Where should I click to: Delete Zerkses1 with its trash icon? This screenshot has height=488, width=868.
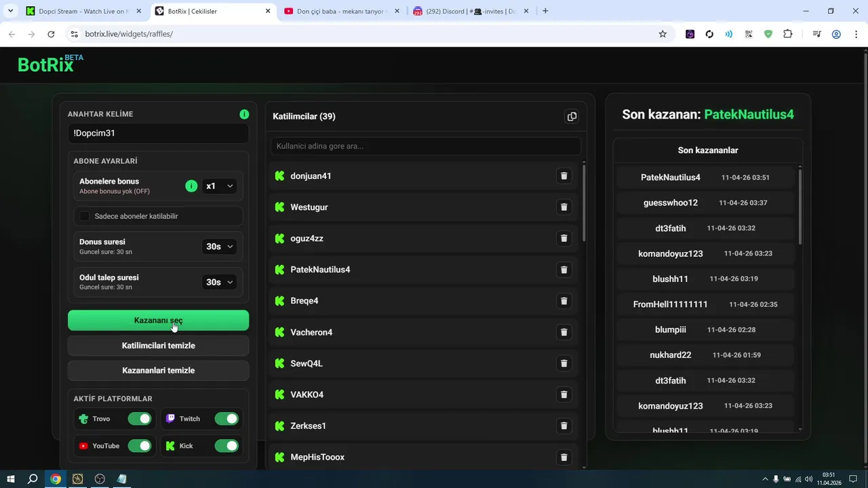[564, 426]
